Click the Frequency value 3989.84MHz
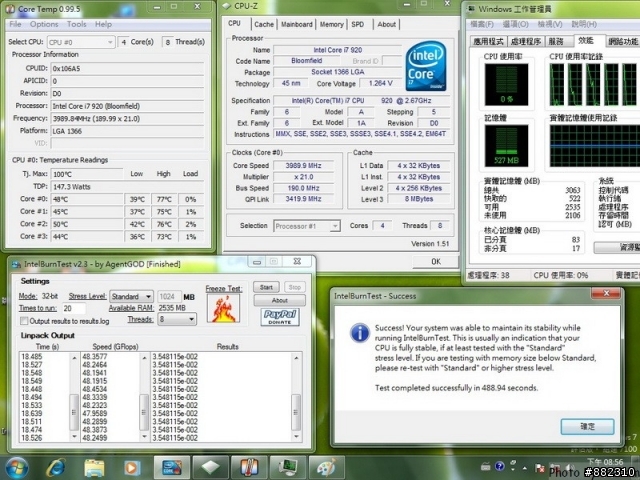 point(127,119)
